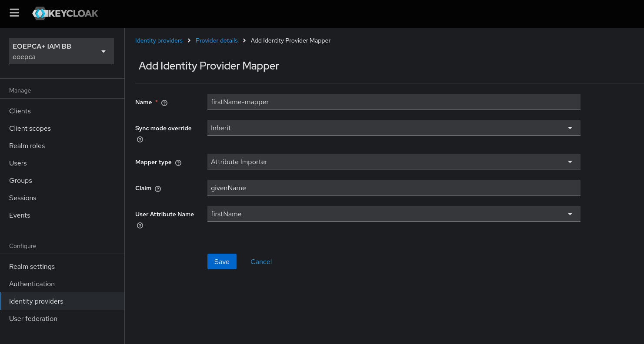Click the Keycloak logo
Screen dimensions: 644x344
point(65,13)
